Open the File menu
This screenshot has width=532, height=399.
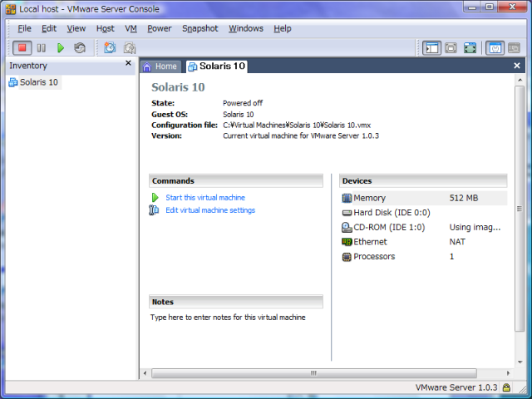coord(24,28)
